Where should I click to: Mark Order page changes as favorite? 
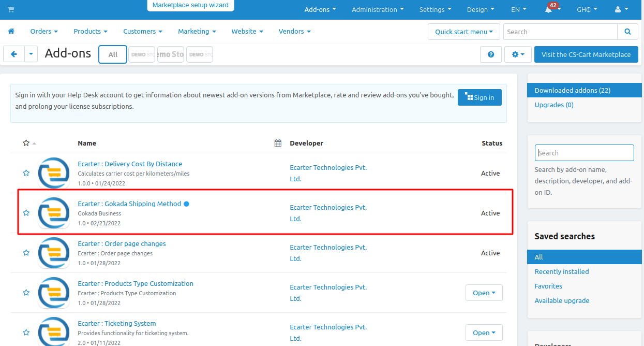[26, 253]
